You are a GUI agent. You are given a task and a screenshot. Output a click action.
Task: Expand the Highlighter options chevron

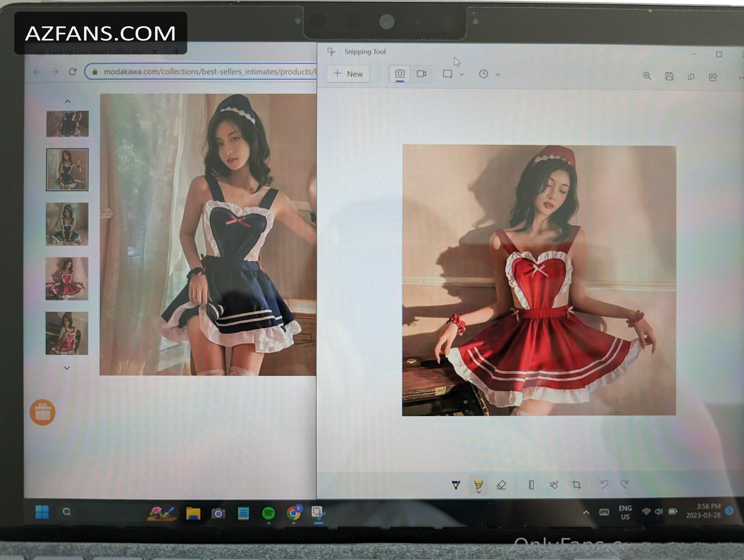(479, 492)
